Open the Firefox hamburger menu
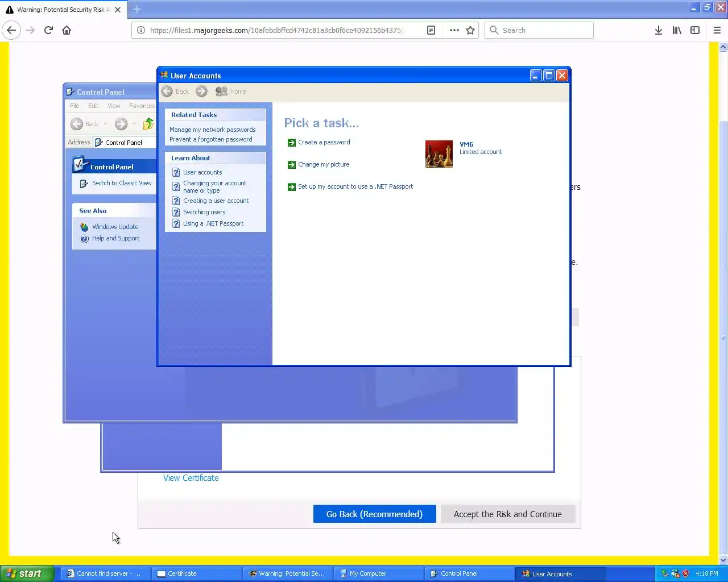 pyautogui.click(x=717, y=30)
